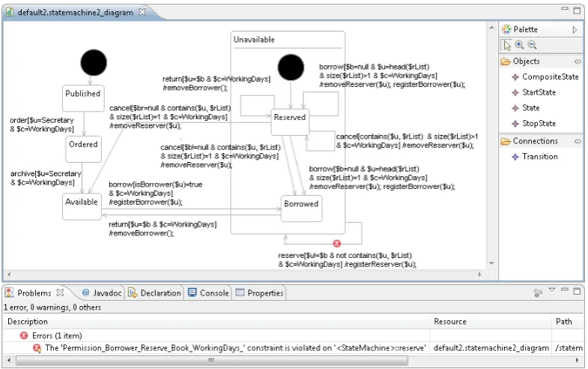Click the default2.statemachine2_diagram resource cell
The image size is (588, 369).
point(491,348)
